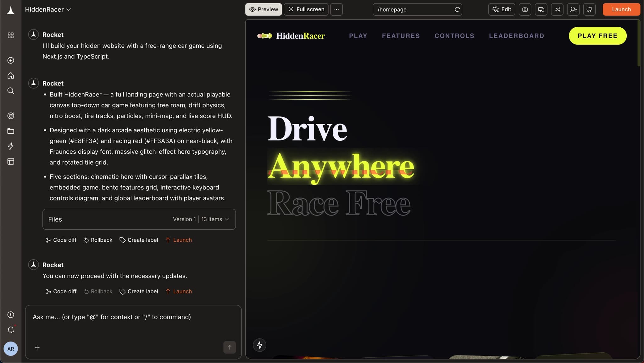Select the FEATURES nav item in preview
This screenshot has width=644, height=363.
coord(401,36)
